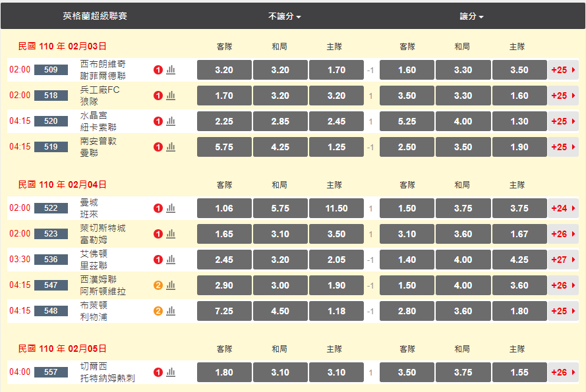
Task: Click date heading 民國 110 年 02月04日
Action: click(x=63, y=184)
